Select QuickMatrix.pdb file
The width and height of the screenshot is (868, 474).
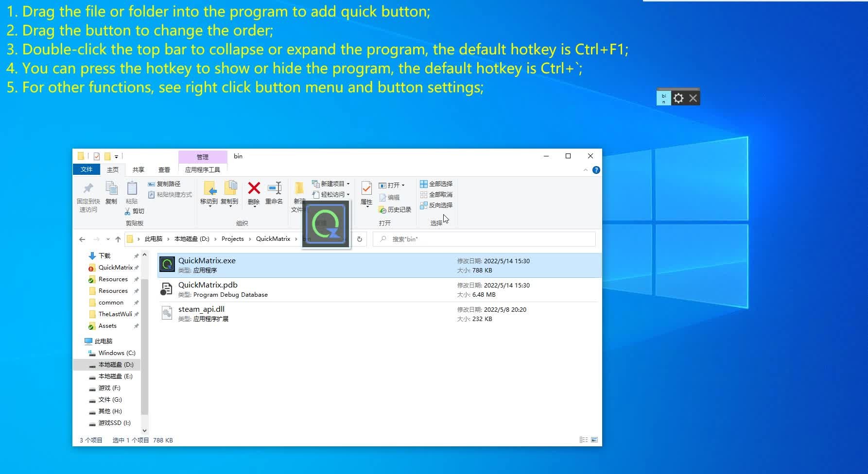click(x=208, y=285)
